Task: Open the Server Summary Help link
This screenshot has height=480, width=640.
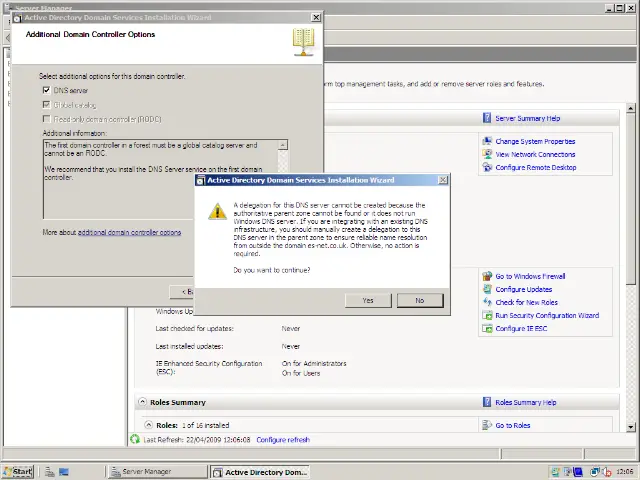Action: click(x=527, y=118)
